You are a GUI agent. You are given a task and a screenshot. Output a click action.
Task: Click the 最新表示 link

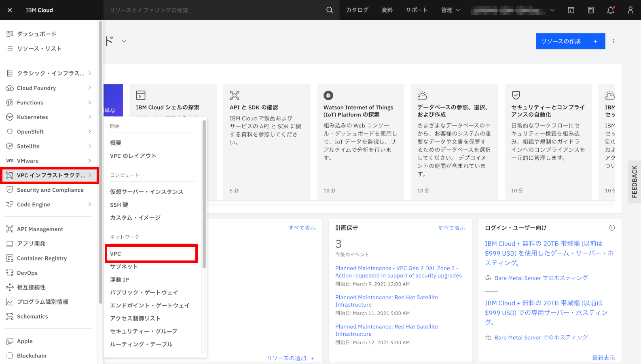[603, 358]
